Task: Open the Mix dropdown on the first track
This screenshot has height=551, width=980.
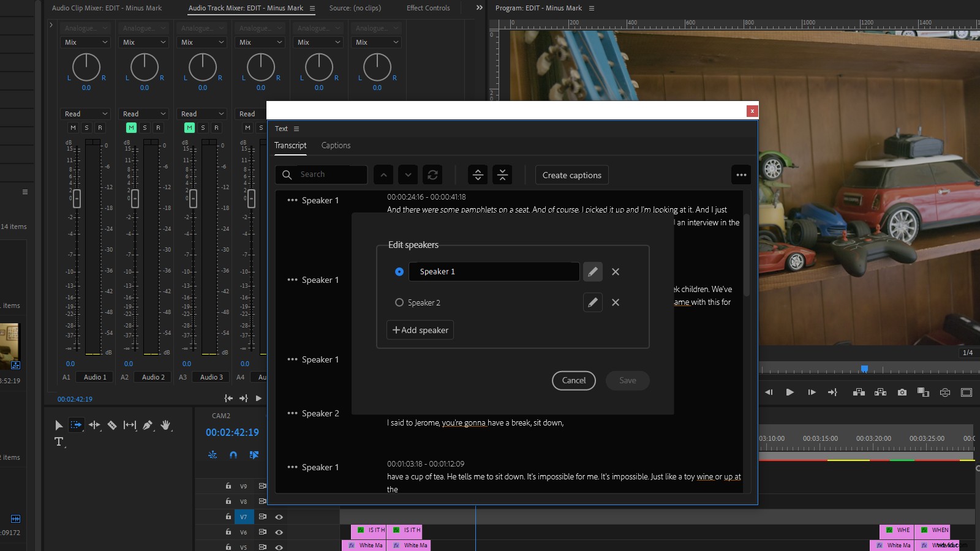Action: 85,42
